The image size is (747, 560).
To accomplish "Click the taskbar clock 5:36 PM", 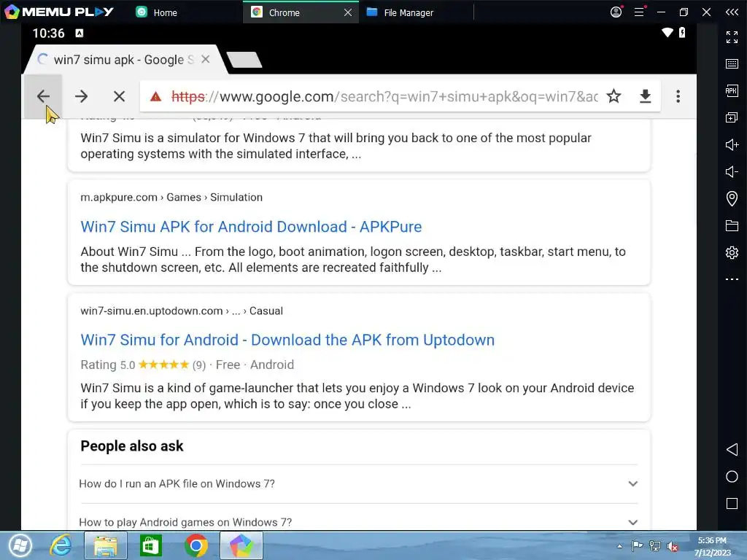I will [712, 540].
